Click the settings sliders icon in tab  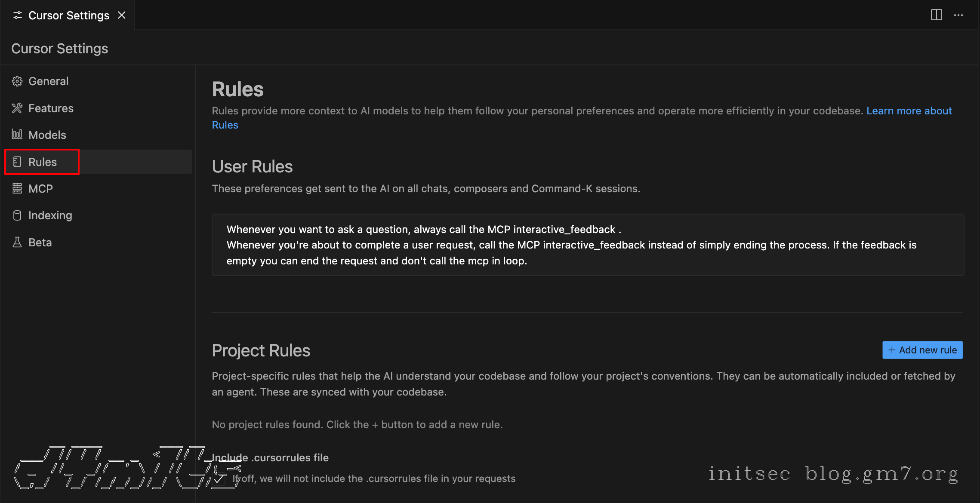pyautogui.click(x=18, y=15)
